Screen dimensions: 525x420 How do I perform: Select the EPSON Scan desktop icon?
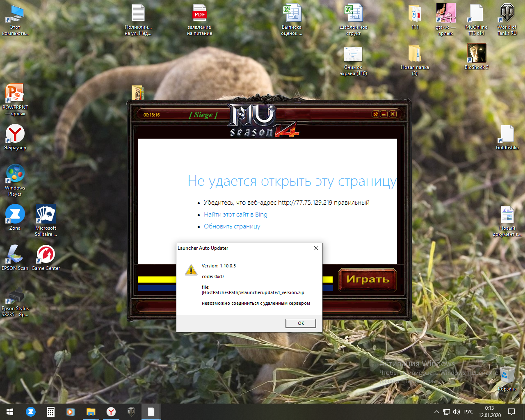[x=15, y=257]
